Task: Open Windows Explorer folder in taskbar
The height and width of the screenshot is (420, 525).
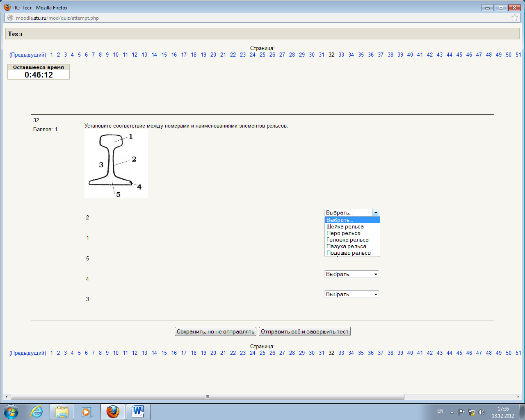Action: tap(62, 412)
